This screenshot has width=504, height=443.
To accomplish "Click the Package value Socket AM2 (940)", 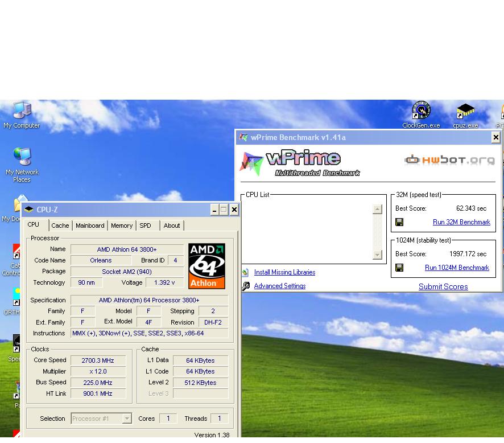I will [127, 272].
